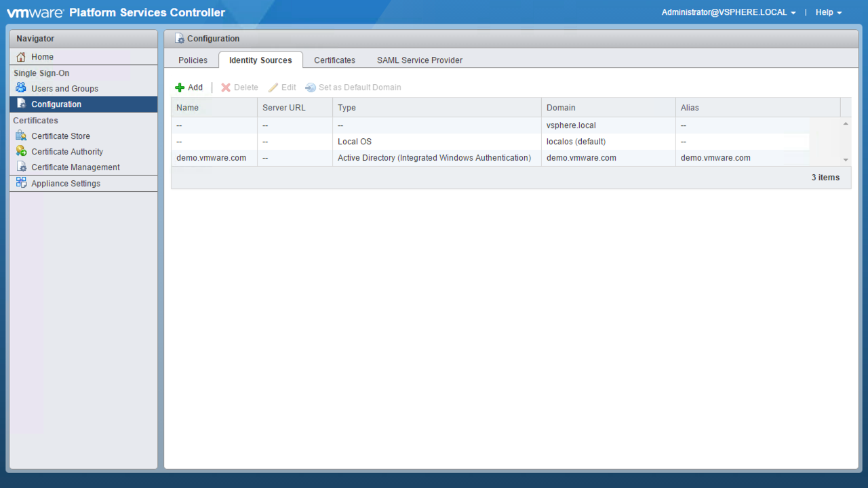Click the Configuration icon in sidebar

(x=21, y=104)
